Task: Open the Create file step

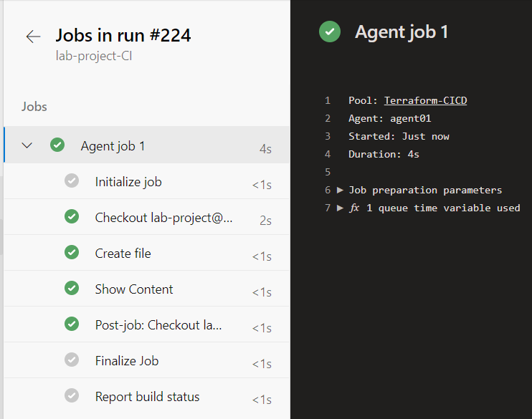Action: point(146,253)
